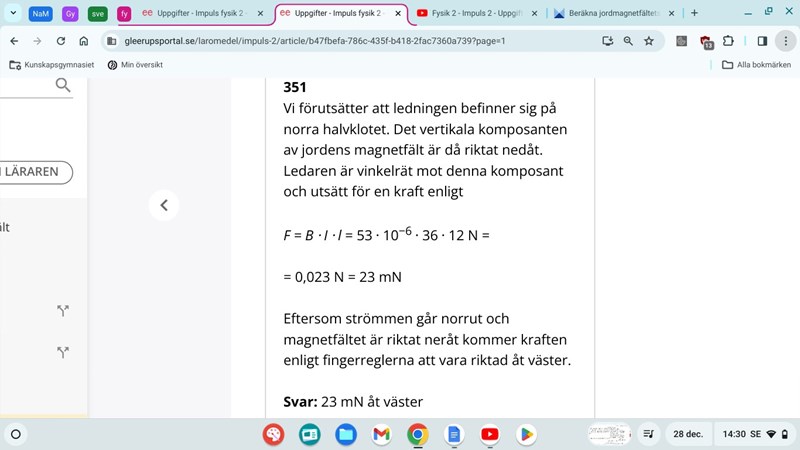This screenshot has width=800, height=450.
Task: Open the Files app in shelf
Action: point(345,434)
